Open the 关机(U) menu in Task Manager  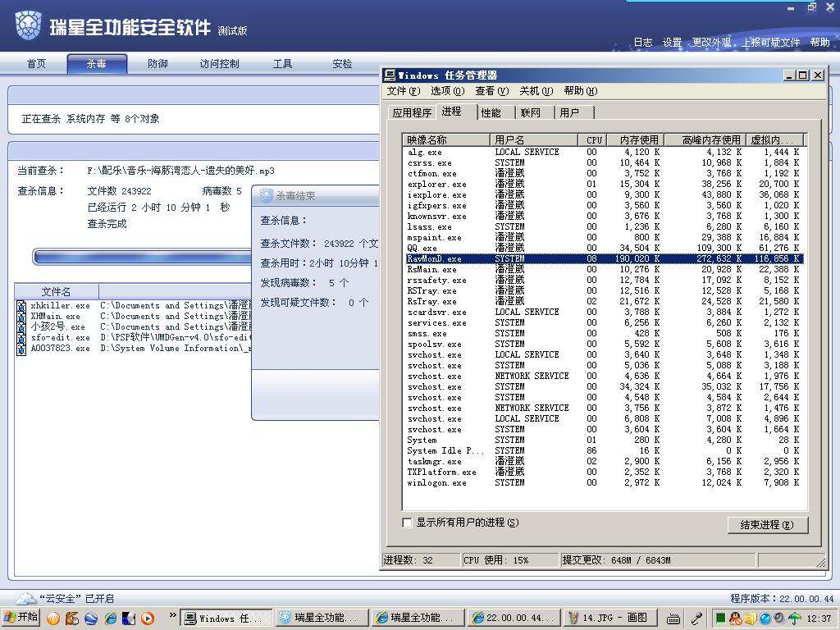536,91
